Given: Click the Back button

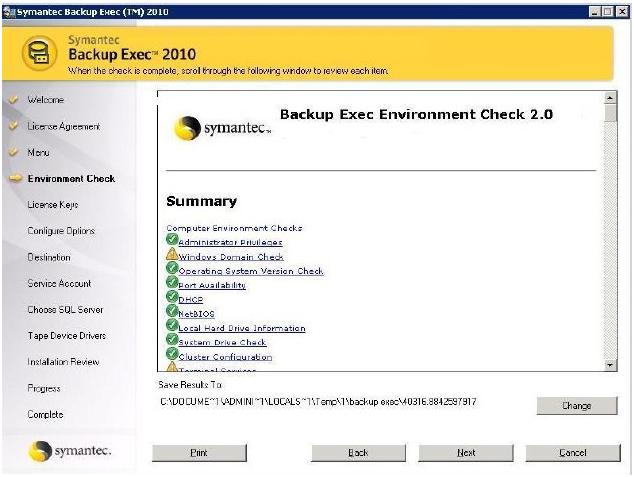Looking at the screenshot, I should pos(358,453).
